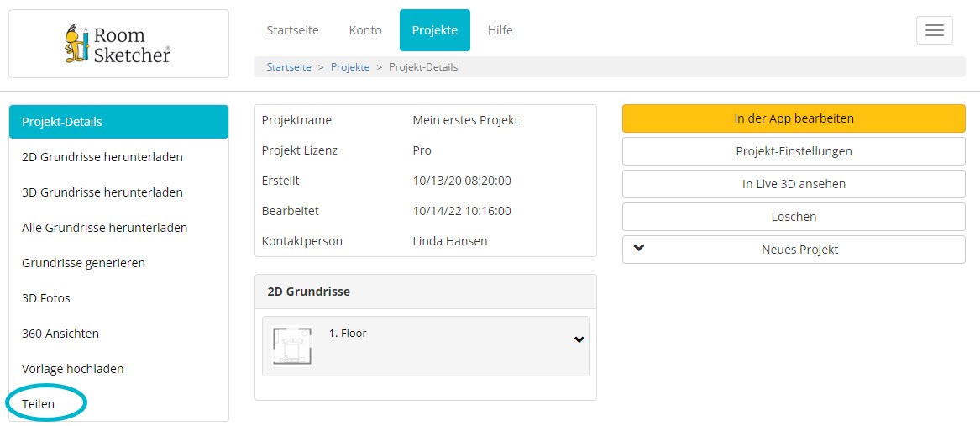Viewport: 980px width, 426px height.
Task: Click the Erstellt label
Action: click(x=280, y=181)
